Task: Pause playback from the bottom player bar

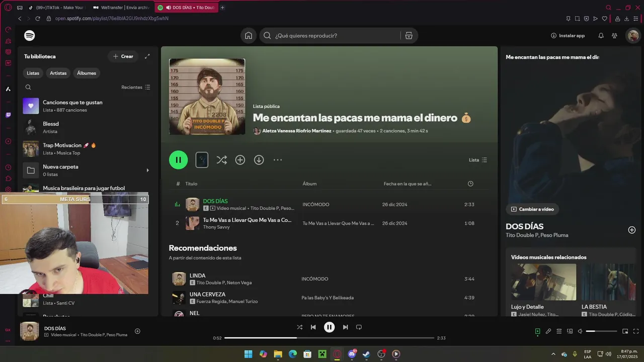Action: pyautogui.click(x=329, y=327)
